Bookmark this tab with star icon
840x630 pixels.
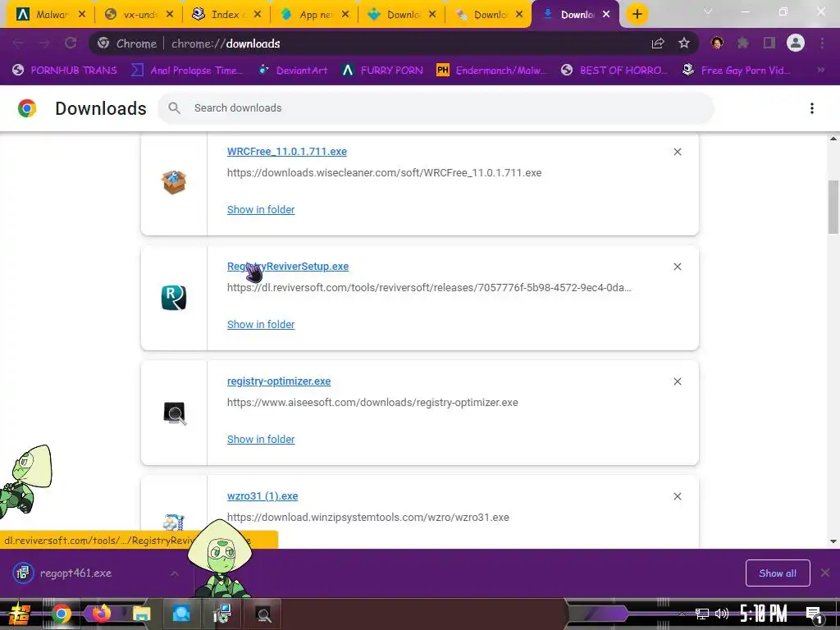pos(684,43)
